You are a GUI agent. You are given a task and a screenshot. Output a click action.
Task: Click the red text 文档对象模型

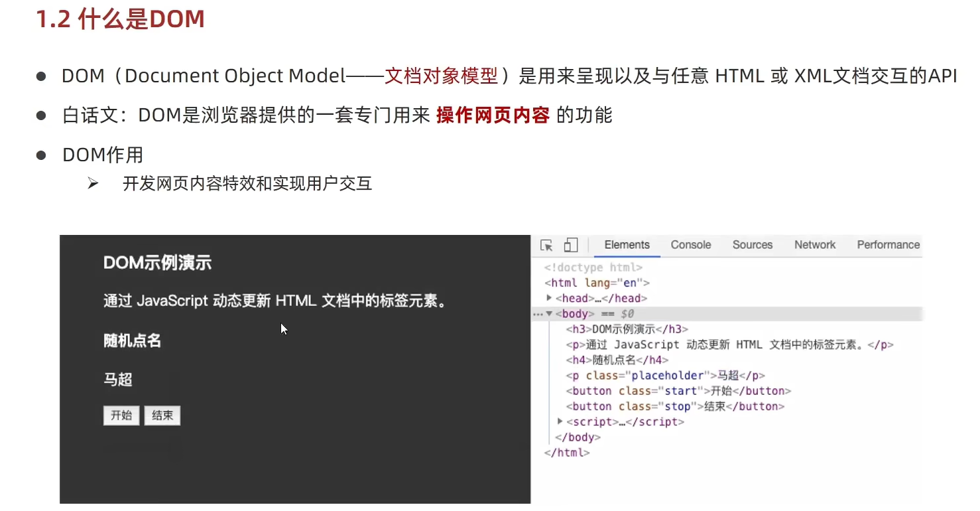click(x=441, y=76)
